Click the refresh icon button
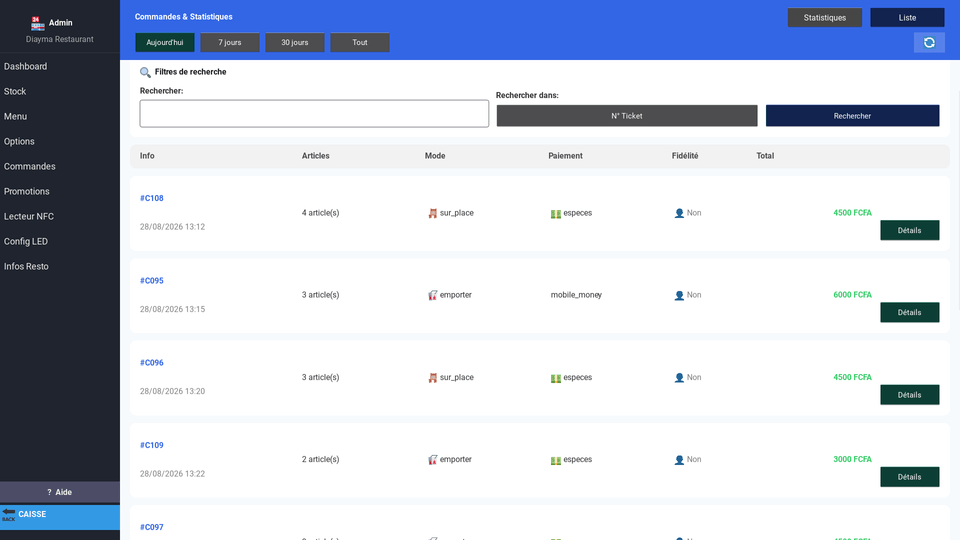 click(x=929, y=42)
